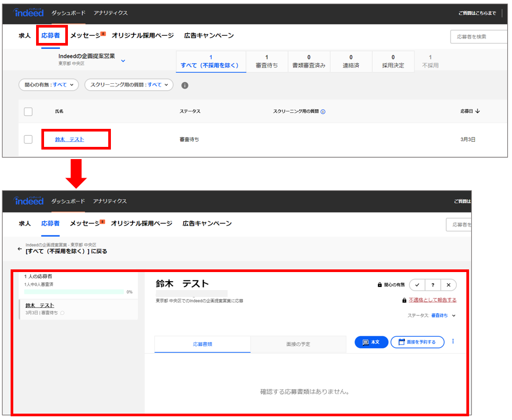The image size is (512, 420).
Task: Open メッセージ tab in upper screenshot
Action: (85, 36)
